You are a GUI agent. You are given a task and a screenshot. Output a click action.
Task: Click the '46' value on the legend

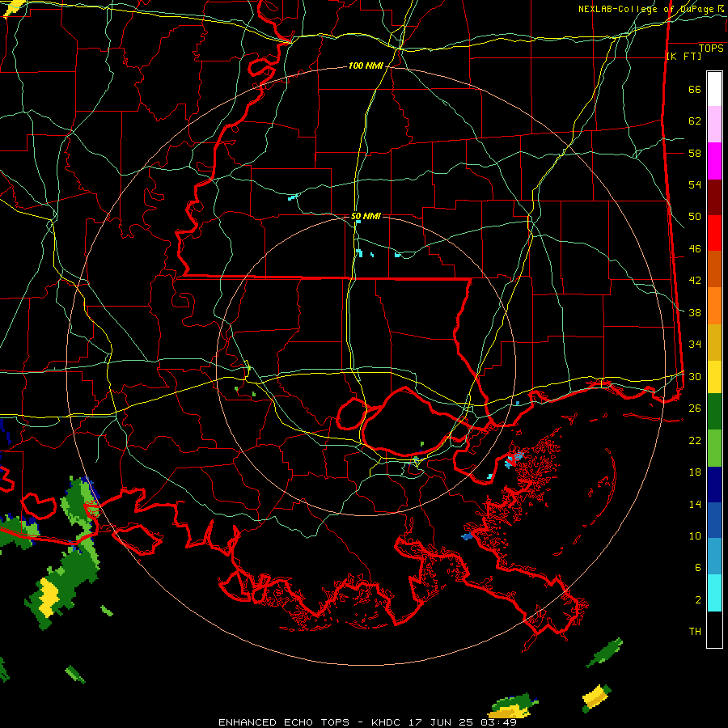695,249
